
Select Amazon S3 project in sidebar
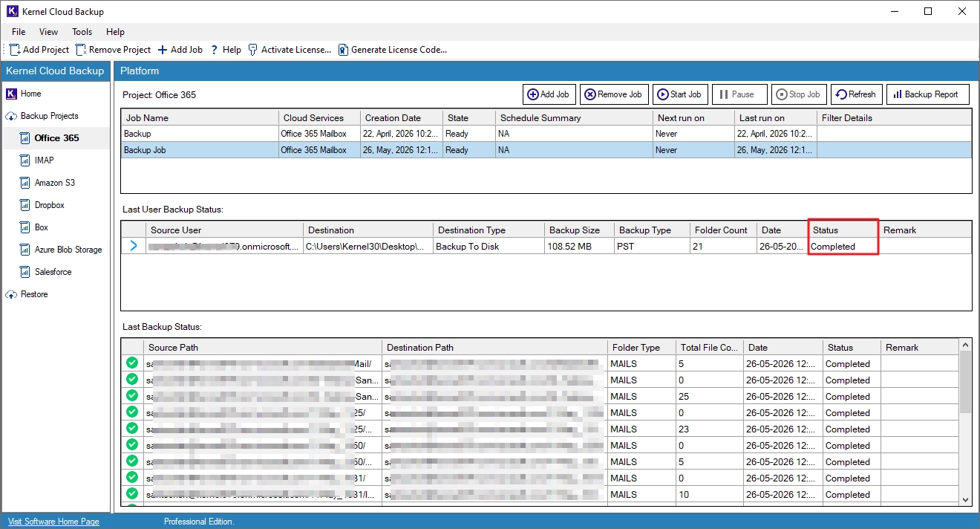point(54,183)
